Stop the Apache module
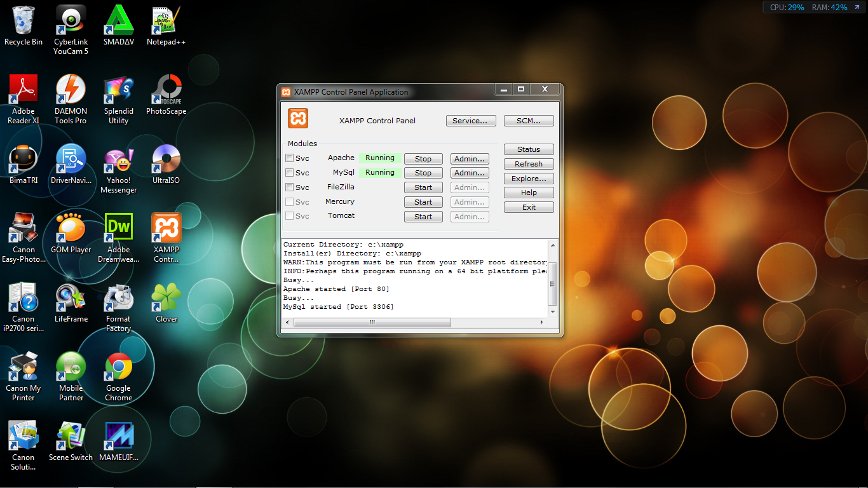Screen dimensions: 868x488 [x=423, y=159]
